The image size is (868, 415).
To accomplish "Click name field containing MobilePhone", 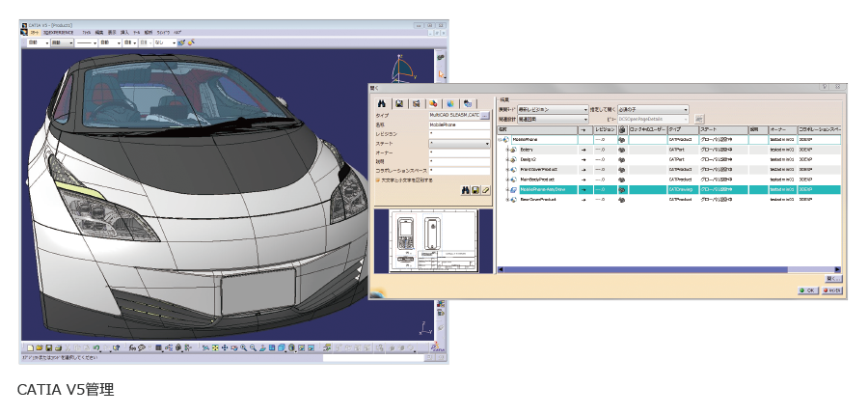I will [x=459, y=125].
